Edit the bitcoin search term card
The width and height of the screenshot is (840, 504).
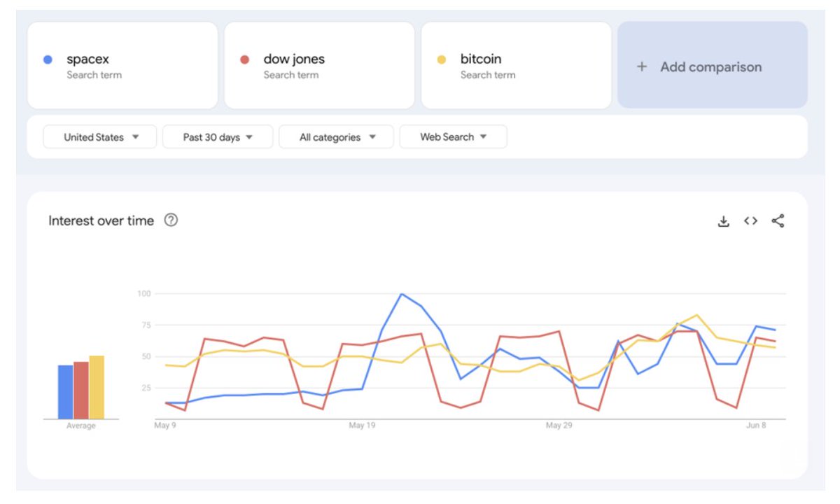516,65
